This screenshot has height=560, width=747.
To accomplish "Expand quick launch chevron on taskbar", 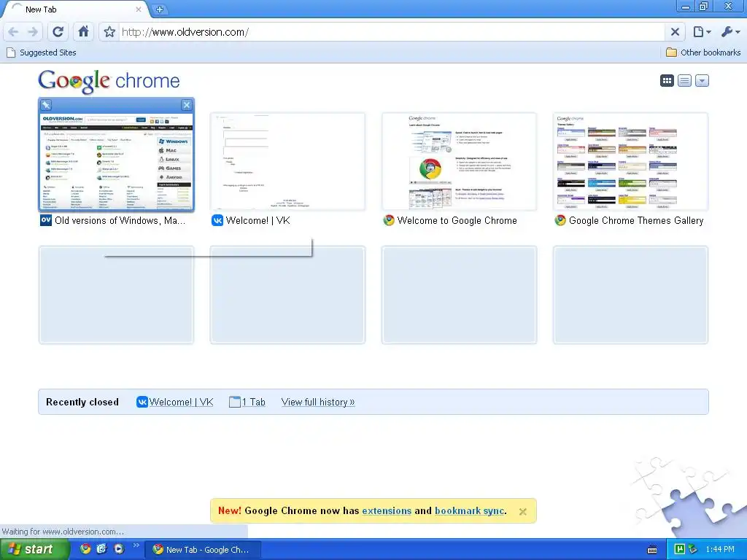I will point(136,545).
